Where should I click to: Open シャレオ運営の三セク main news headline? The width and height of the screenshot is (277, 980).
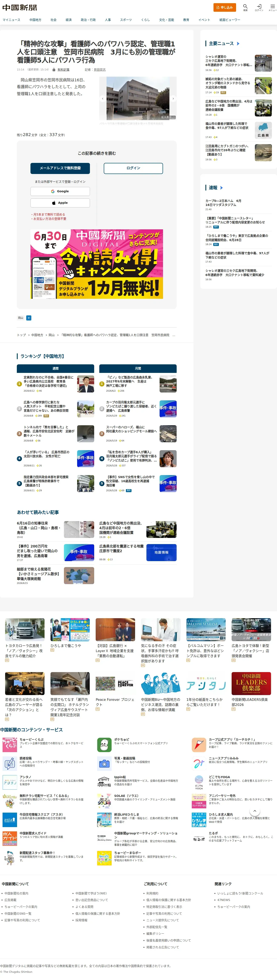[x=229, y=61]
